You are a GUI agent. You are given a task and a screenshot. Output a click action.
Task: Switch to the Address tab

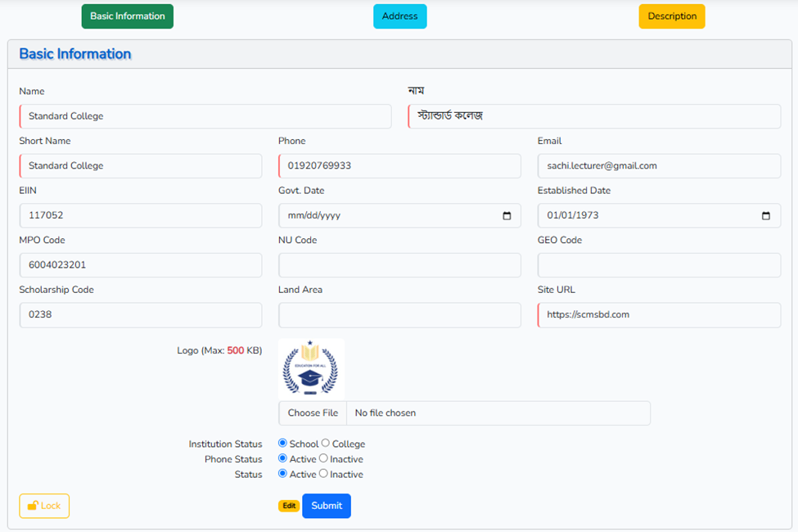[399, 16]
